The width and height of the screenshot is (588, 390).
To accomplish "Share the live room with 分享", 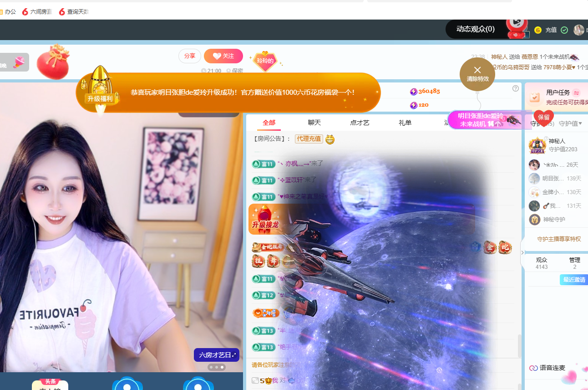I will pyautogui.click(x=189, y=56).
